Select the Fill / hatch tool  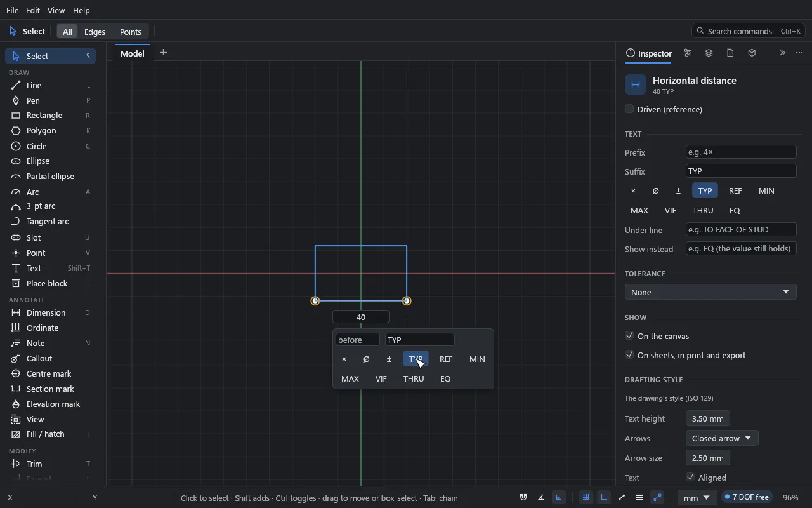(51, 434)
